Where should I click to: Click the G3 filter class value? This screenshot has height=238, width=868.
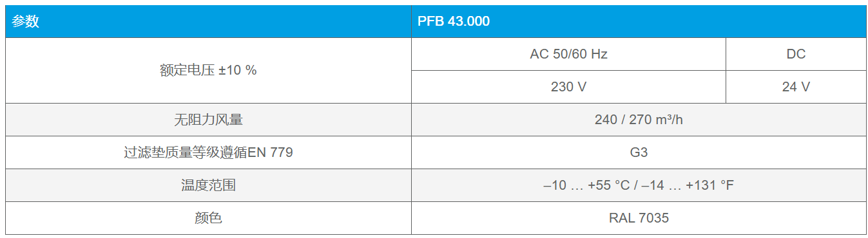(639, 152)
